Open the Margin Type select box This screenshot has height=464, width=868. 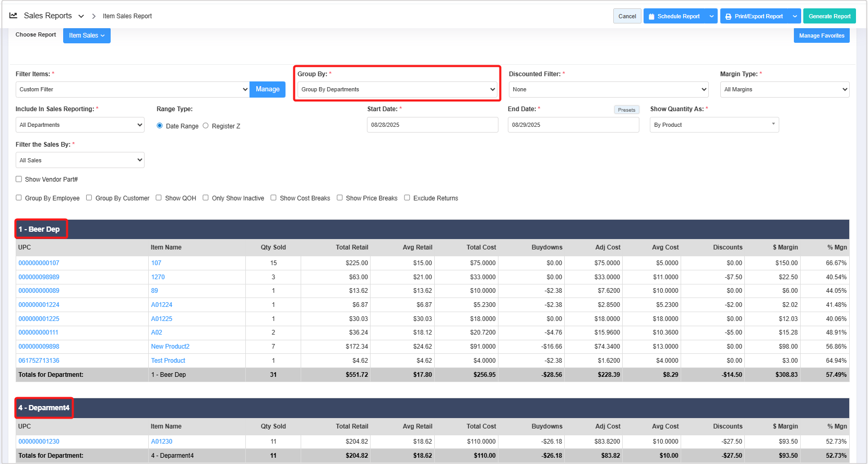784,89
